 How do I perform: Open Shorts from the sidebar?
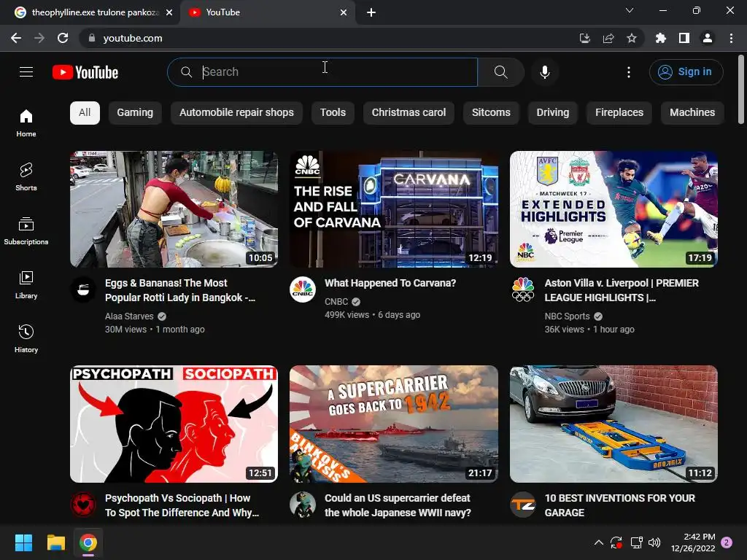26,176
